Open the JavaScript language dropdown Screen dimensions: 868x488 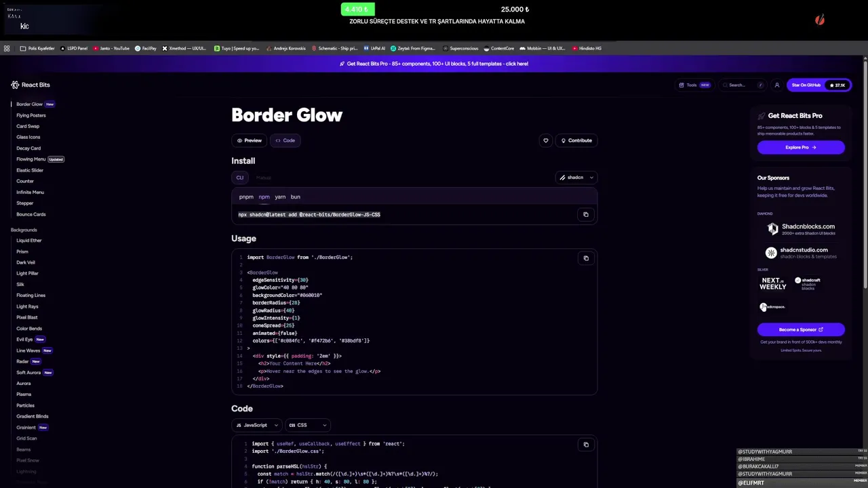coord(256,425)
